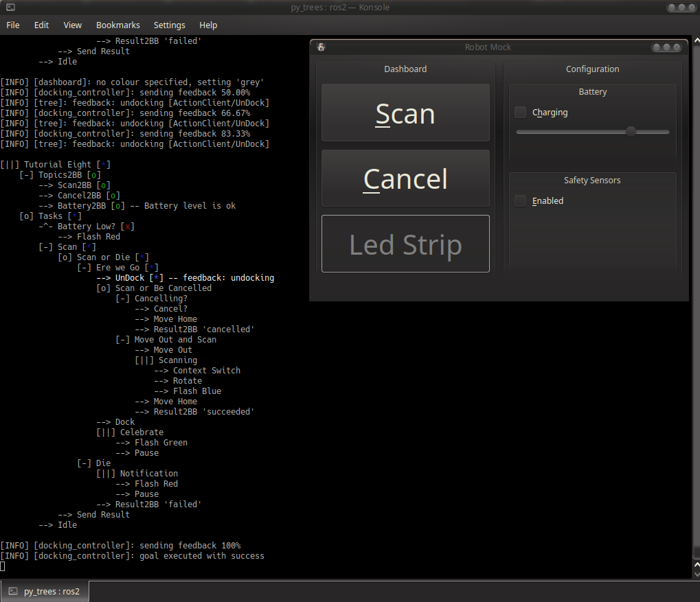Click 'Scan or Be Cancelled' line
Image resolution: width=700 pixels, height=602 pixels.
tap(154, 288)
